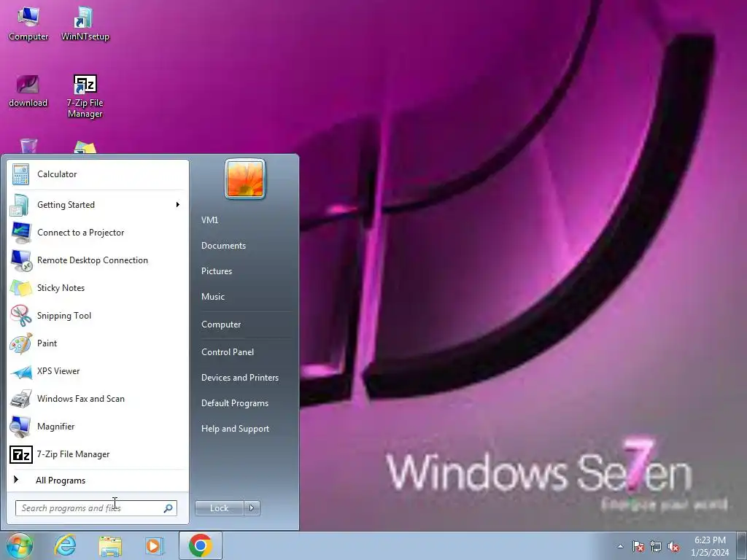Select the download desktop icon
The width and height of the screenshot is (747, 560).
point(28,91)
